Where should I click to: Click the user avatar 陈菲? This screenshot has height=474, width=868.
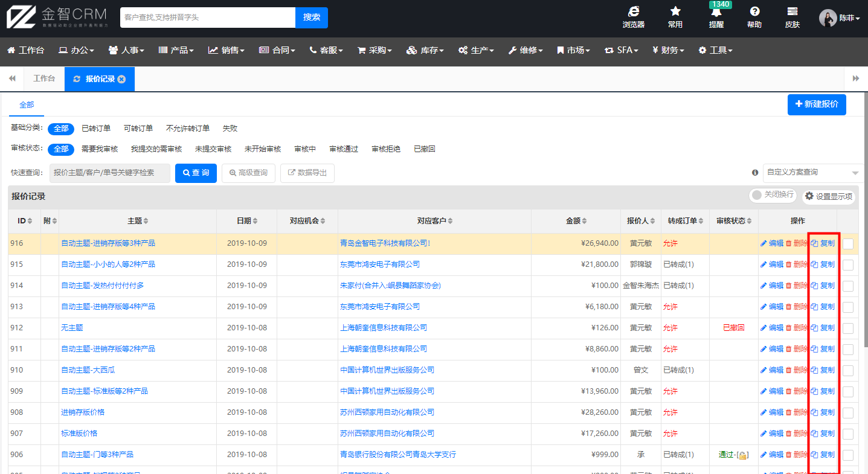click(828, 18)
